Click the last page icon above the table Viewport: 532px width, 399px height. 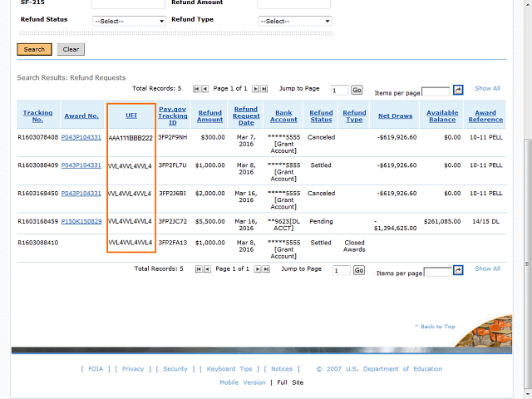pyautogui.click(x=264, y=88)
